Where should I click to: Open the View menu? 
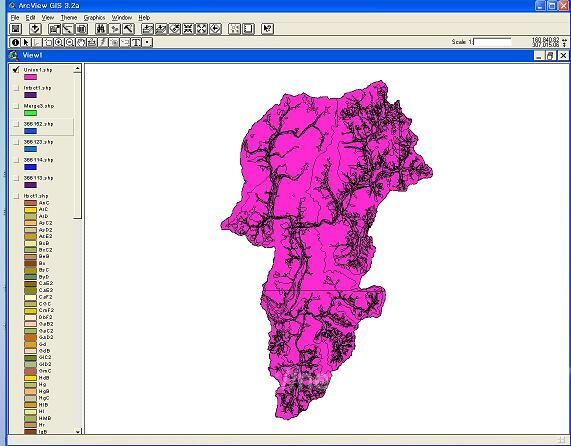point(48,17)
